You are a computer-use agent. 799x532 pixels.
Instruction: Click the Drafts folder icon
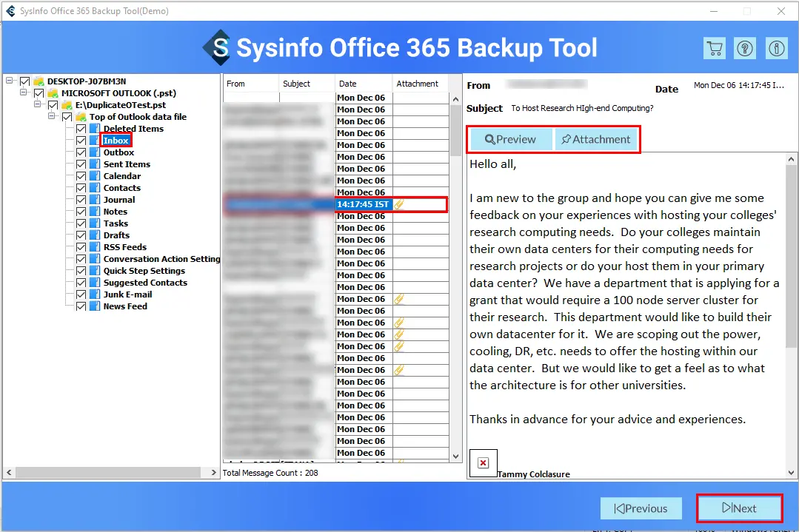95,235
